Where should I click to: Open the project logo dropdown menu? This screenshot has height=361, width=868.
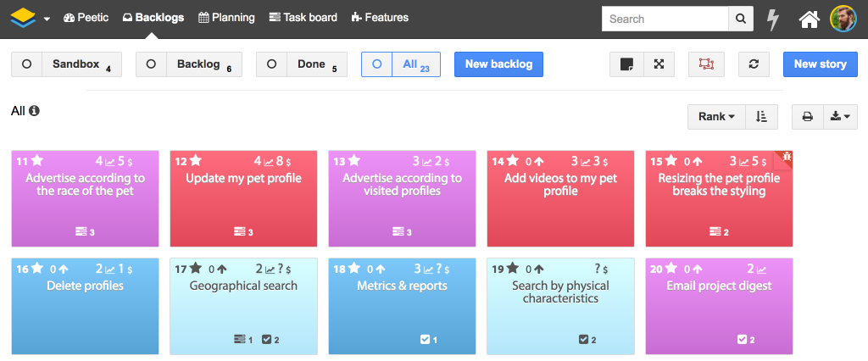[x=31, y=18]
